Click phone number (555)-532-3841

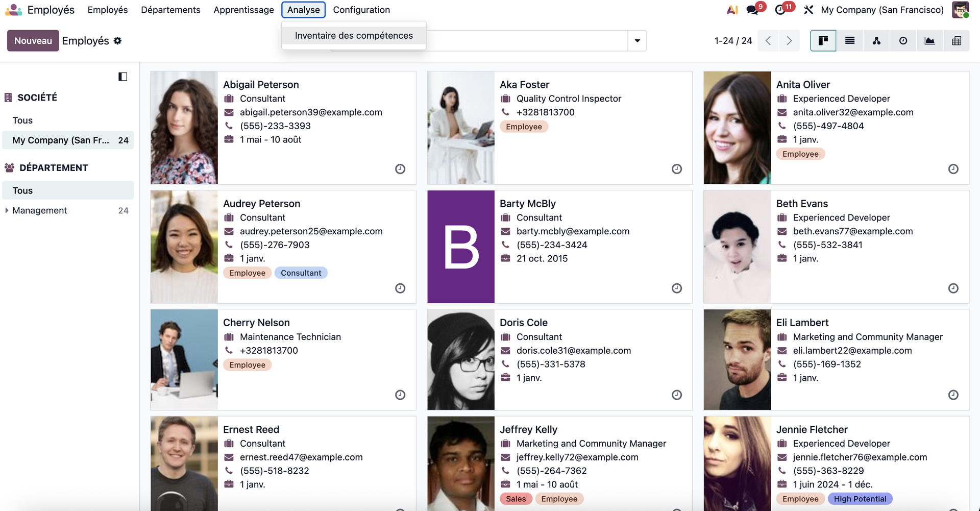(x=827, y=245)
